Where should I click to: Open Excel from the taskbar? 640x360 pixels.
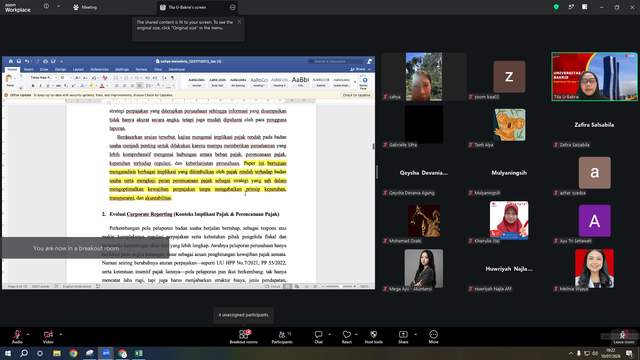pyautogui.click(x=139, y=353)
